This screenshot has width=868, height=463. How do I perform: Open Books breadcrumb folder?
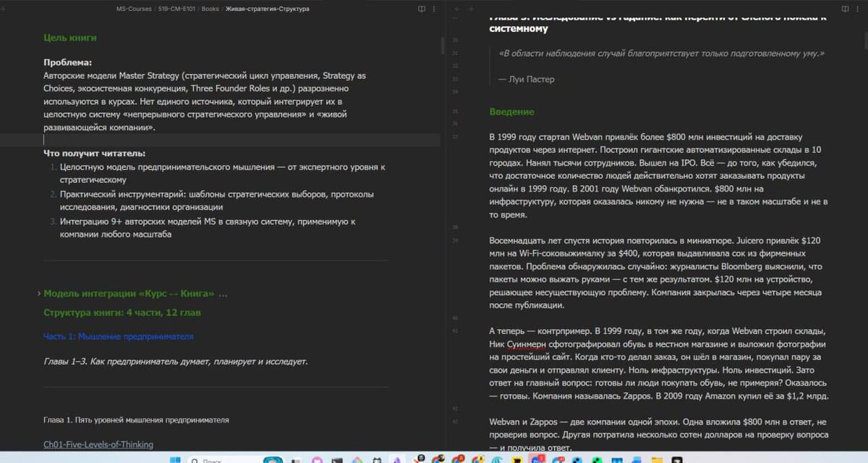point(210,9)
